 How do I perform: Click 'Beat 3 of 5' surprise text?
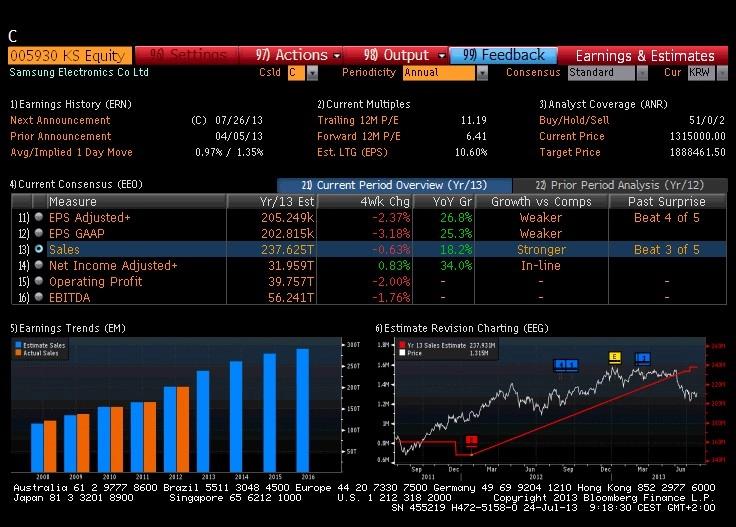667,250
